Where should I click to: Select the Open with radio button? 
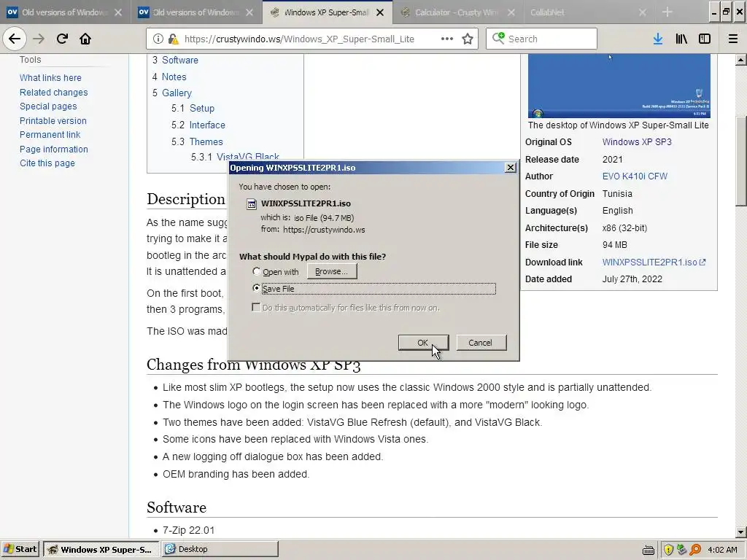256,271
